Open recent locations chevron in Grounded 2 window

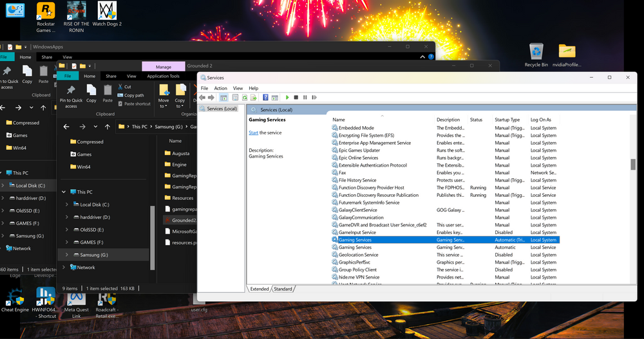point(95,127)
